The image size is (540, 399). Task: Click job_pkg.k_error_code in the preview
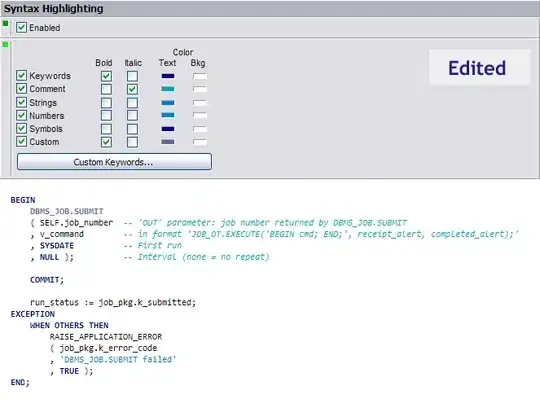click(x=108, y=348)
